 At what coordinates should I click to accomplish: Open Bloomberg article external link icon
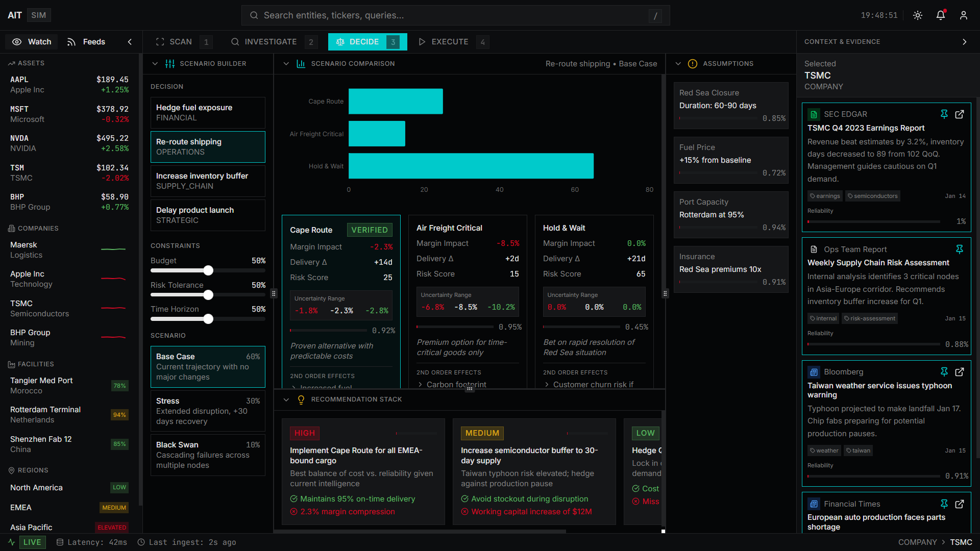coord(960,372)
